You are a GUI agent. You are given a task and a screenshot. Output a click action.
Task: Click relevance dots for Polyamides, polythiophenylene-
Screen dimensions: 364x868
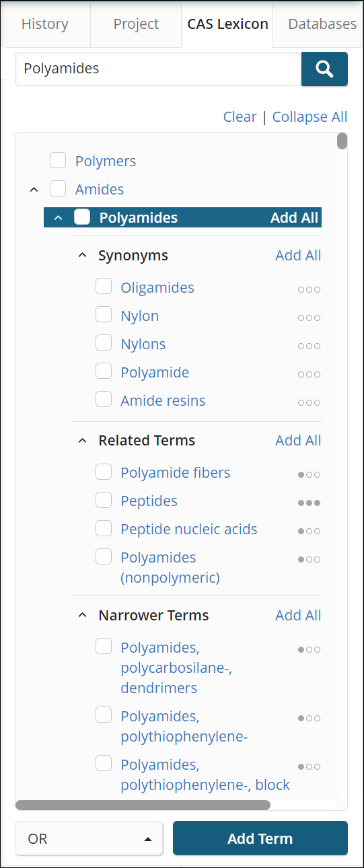(x=309, y=718)
